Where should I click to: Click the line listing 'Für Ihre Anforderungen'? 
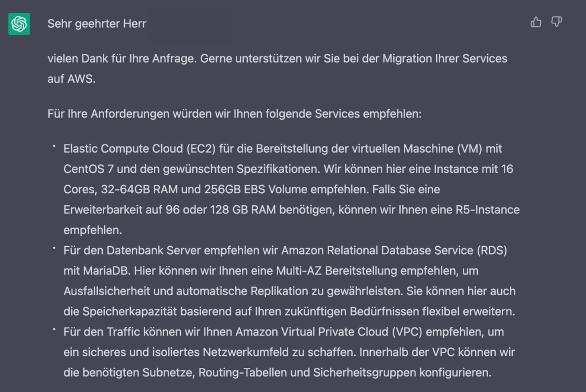pyautogui.click(x=234, y=114)
